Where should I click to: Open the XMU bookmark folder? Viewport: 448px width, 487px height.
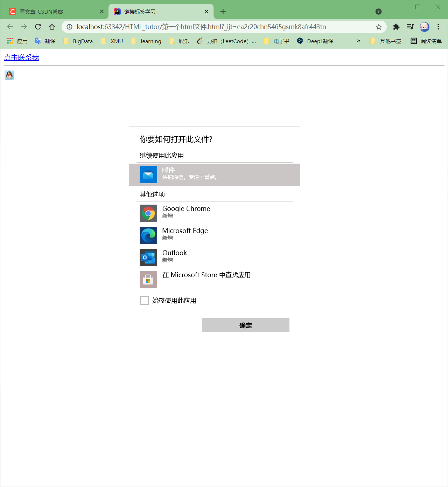[112, 41]
